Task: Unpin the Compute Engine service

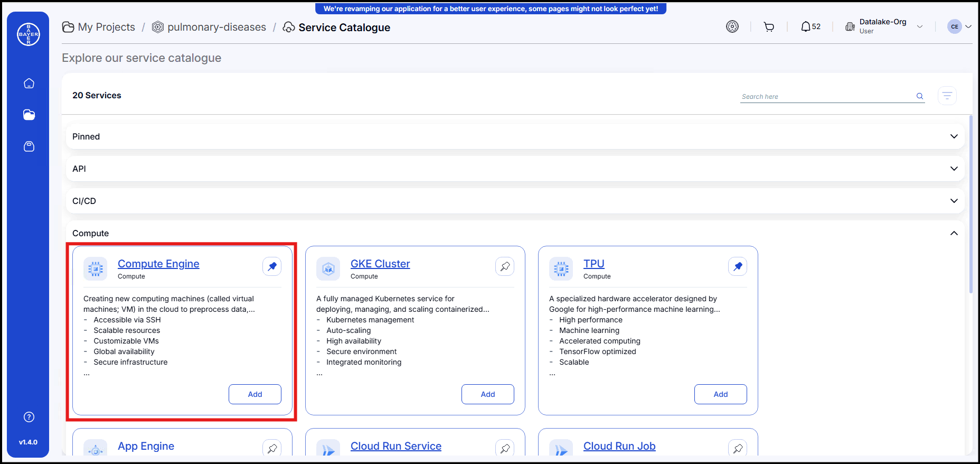Action: click(272, 266)
